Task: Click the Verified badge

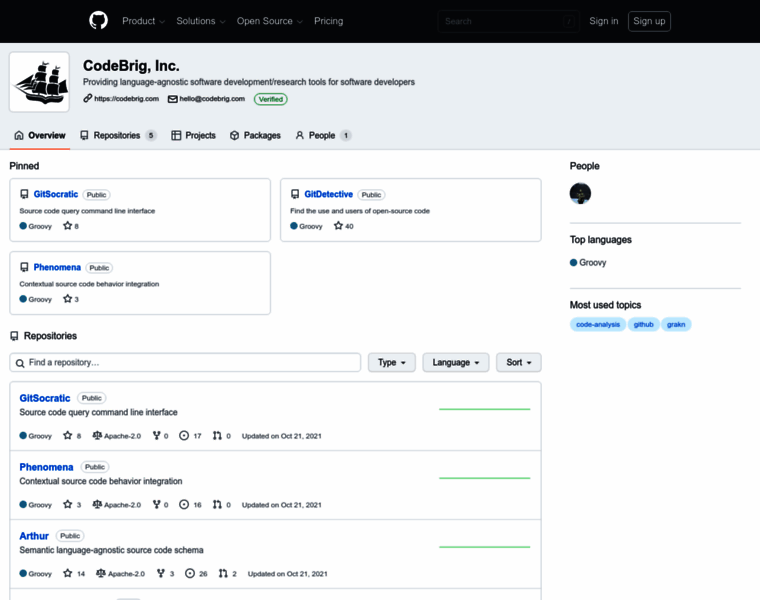Action: point(270,99)
